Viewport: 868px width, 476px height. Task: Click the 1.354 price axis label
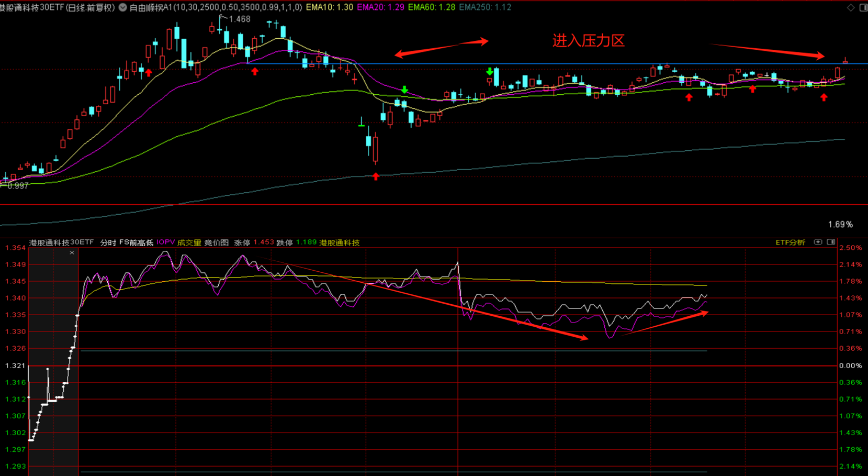[x=15, y=248]
